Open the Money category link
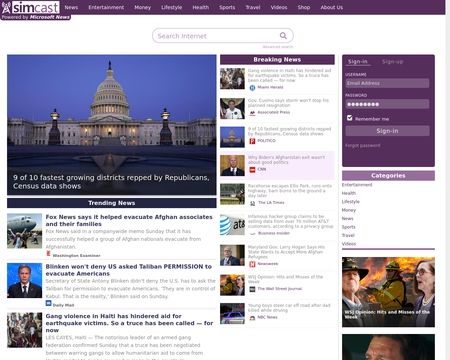Image resolution: width=450 pixels, height=360 pixels. click(349, 210)
